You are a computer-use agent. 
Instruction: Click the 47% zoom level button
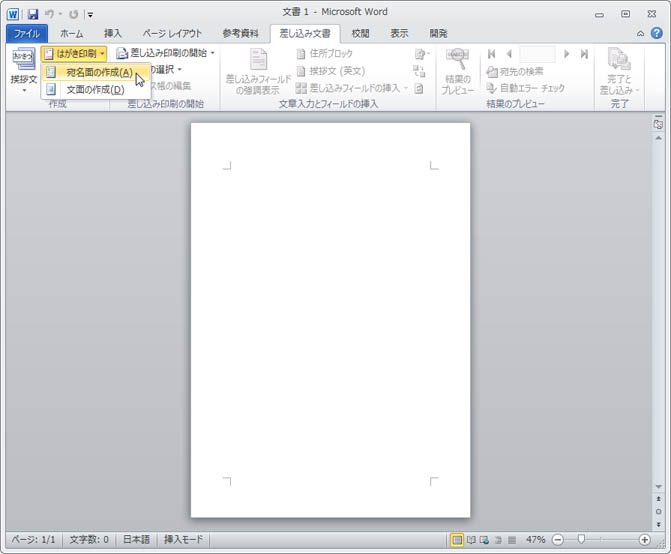click(535, 539)
